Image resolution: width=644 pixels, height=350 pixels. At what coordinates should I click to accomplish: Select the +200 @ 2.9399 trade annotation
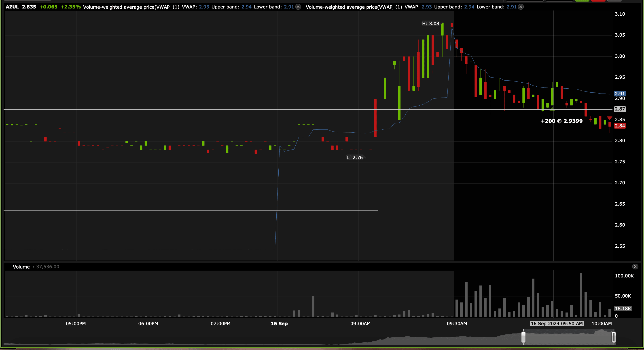pos(561,121)
